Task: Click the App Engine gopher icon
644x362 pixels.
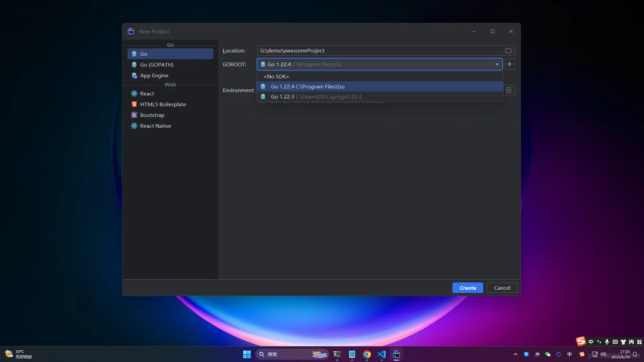Action: (134, 75)
